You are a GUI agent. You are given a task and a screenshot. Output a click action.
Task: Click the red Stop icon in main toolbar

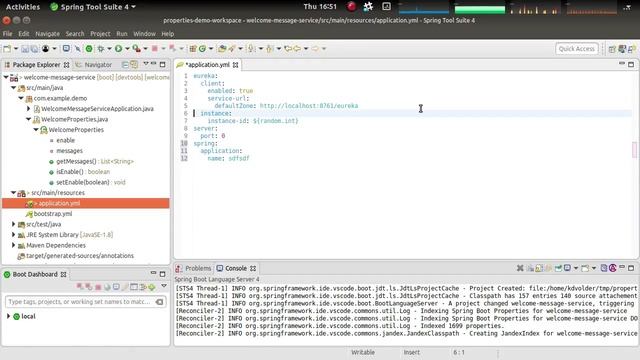pos(155,49)
